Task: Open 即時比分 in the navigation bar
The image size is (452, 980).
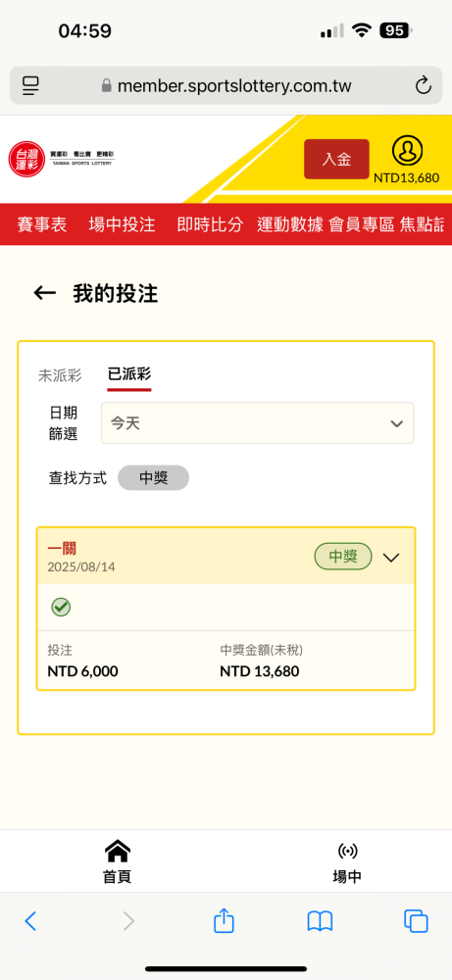Action: click(x=210, y=225)
